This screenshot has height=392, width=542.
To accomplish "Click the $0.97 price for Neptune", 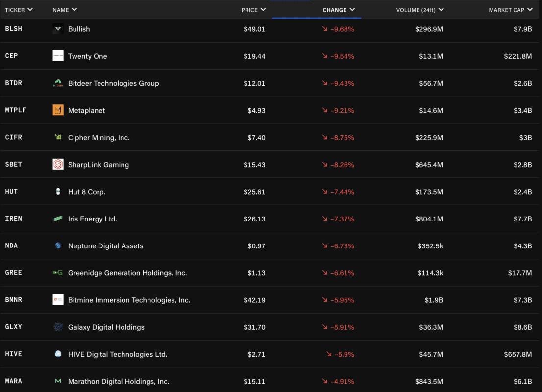I will 256,246.
